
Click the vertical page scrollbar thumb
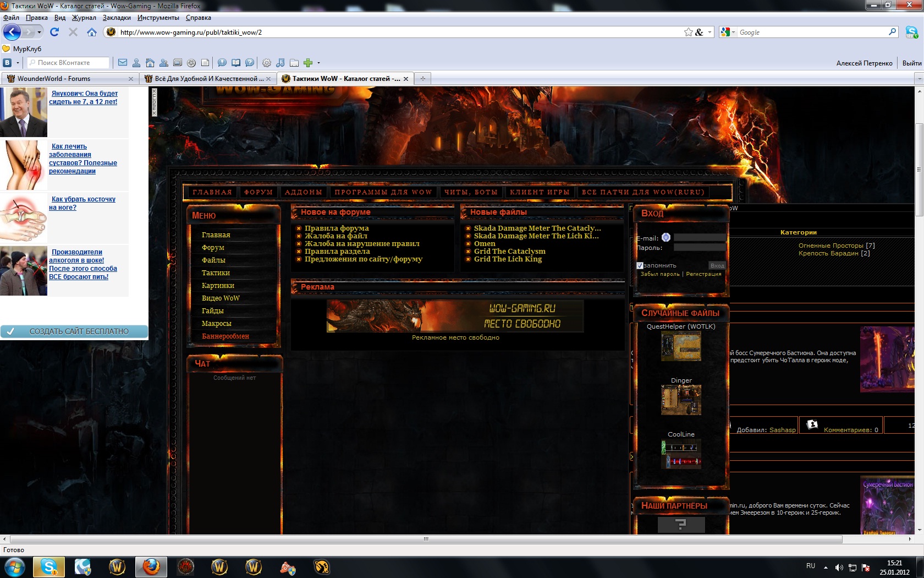pos(919,171)
